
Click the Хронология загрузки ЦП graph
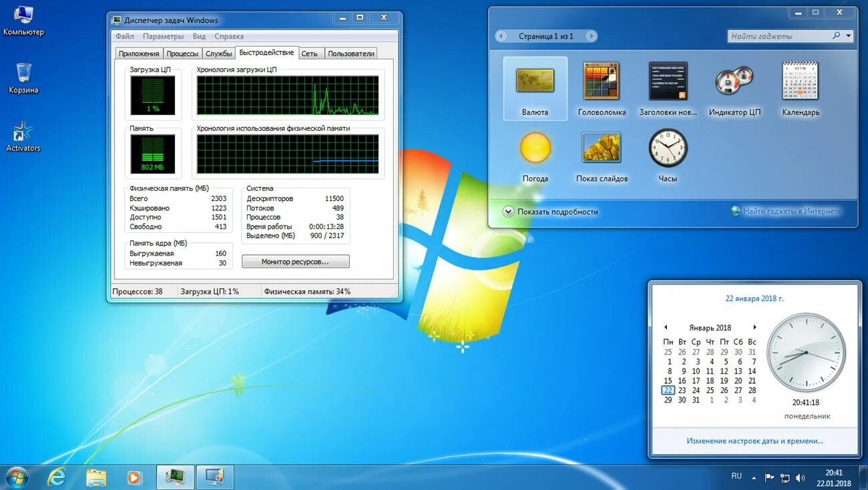click(287, 95)
